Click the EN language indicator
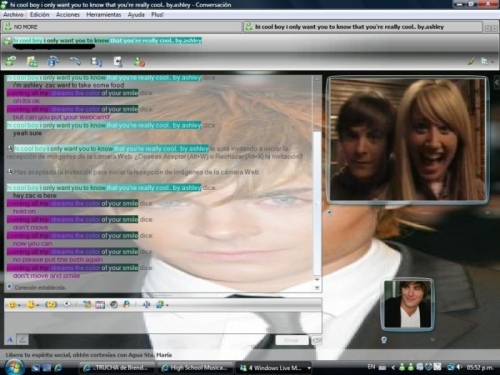This screenshot has width=500, height=375. (371, 367)
